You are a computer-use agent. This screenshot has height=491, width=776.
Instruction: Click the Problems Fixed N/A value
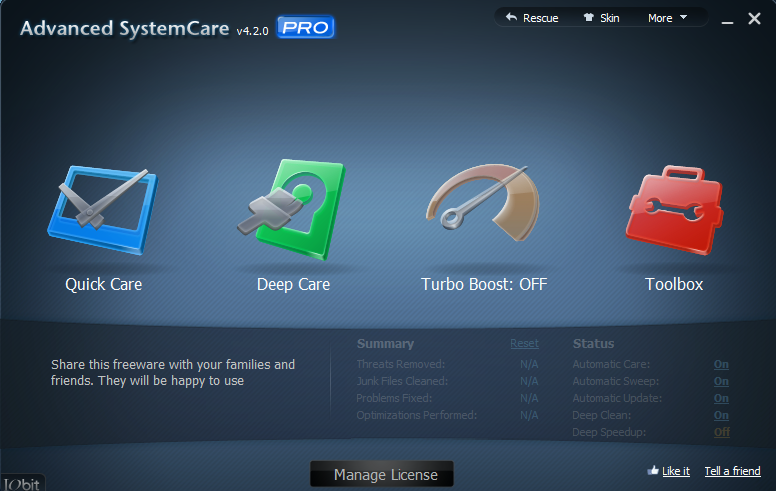coord(529,398)
